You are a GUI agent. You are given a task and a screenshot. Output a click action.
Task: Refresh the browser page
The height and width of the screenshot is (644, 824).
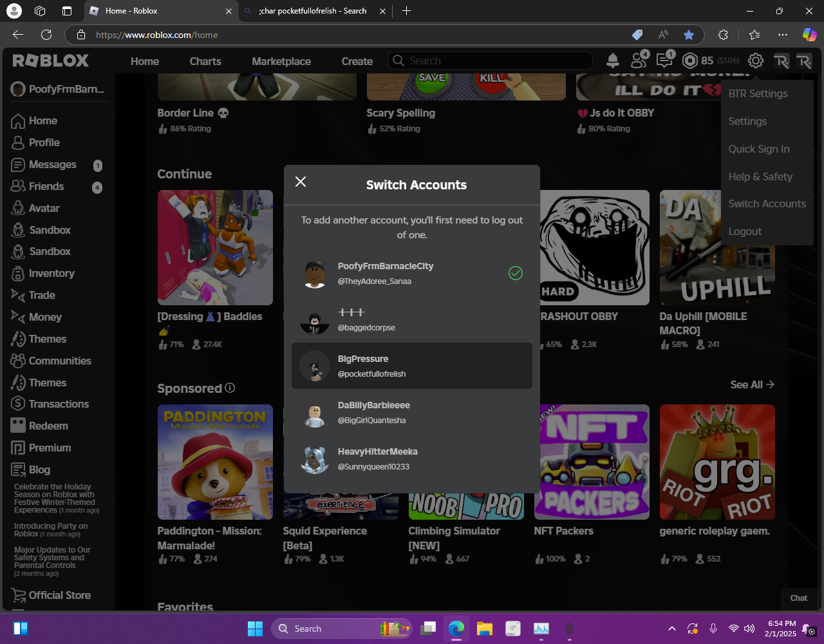(46, 35)
